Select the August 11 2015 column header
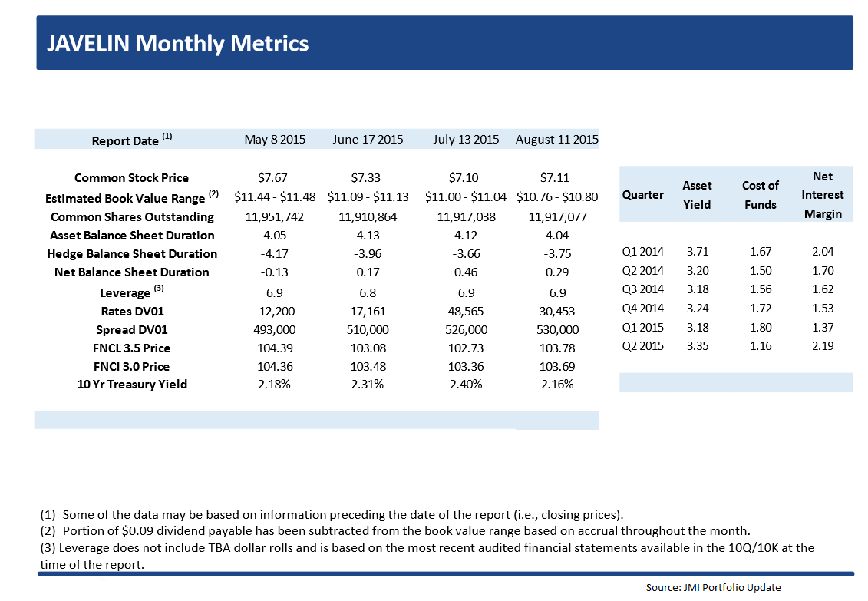Viewport: 868px width, 601px height. (556, 139)
